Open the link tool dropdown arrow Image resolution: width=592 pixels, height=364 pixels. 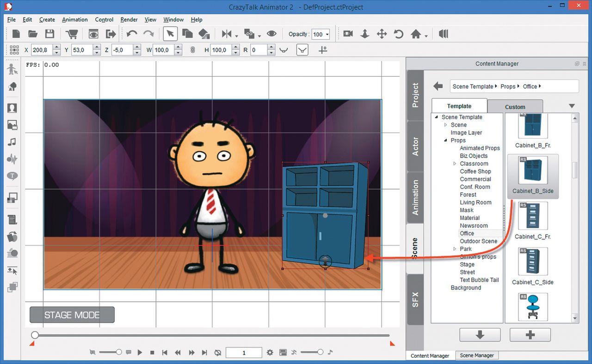[x=259, y=36]
